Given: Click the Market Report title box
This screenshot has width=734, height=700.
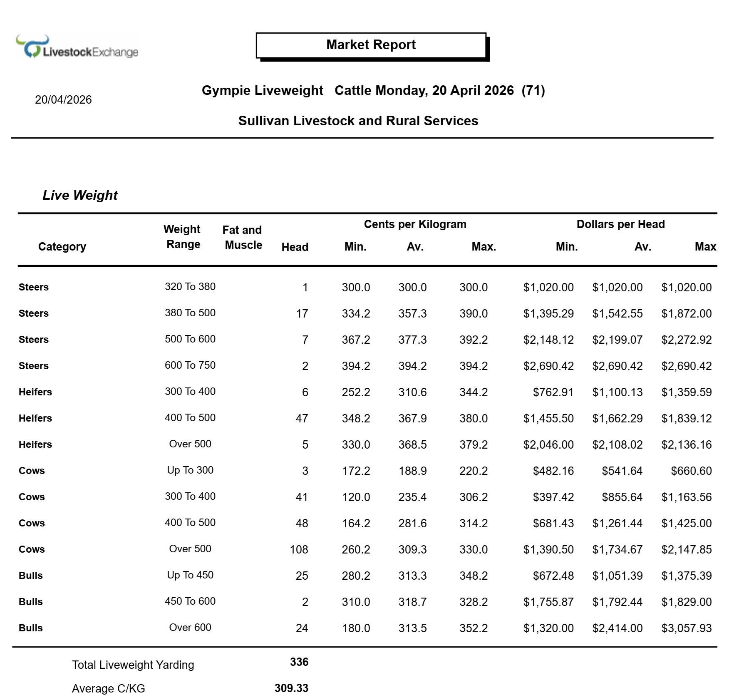Looking at the screenshot, I should (x=371, y=45).
